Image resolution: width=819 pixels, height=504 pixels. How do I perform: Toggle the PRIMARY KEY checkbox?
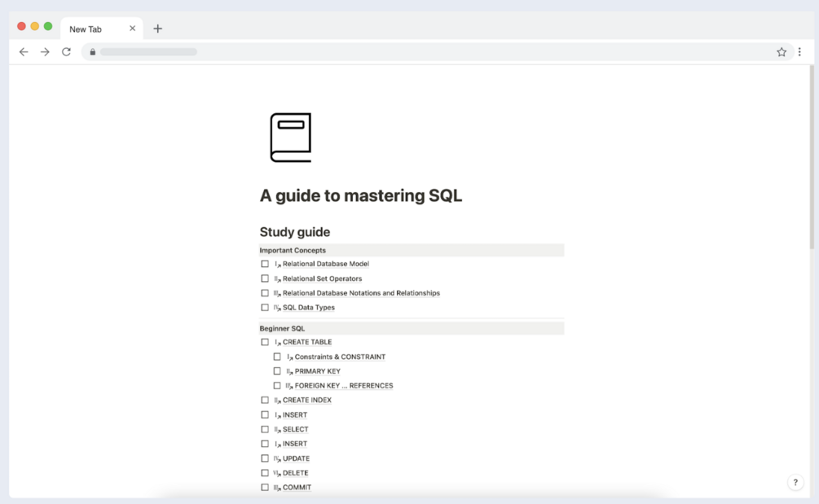pyautogui.click(x=277, y=371)
